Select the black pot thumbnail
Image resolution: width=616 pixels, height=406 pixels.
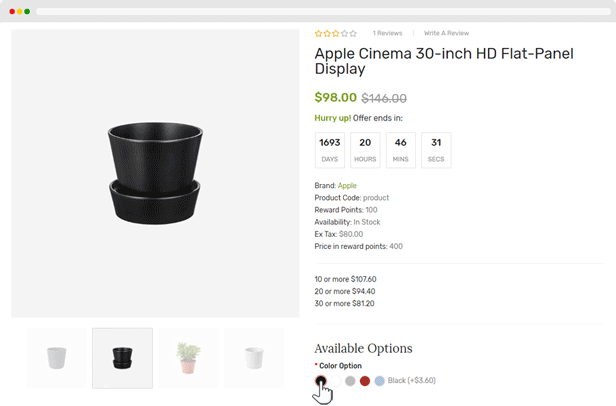coord(122,358)
